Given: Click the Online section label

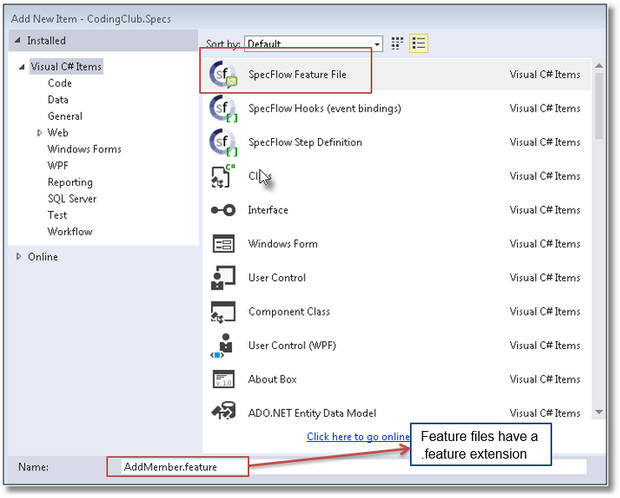Looking at the screenshot, I should pos(43,257).
